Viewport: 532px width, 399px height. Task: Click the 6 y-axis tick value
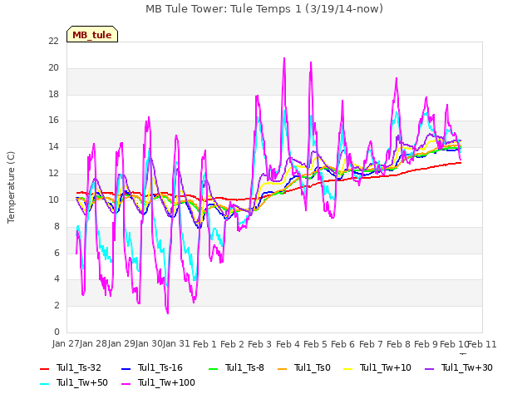57,253
